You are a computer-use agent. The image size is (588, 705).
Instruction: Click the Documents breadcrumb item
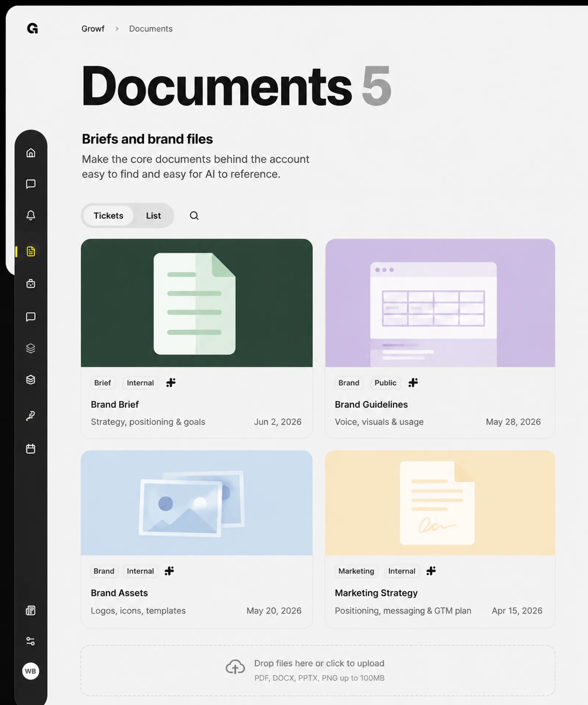pos(151,29)
